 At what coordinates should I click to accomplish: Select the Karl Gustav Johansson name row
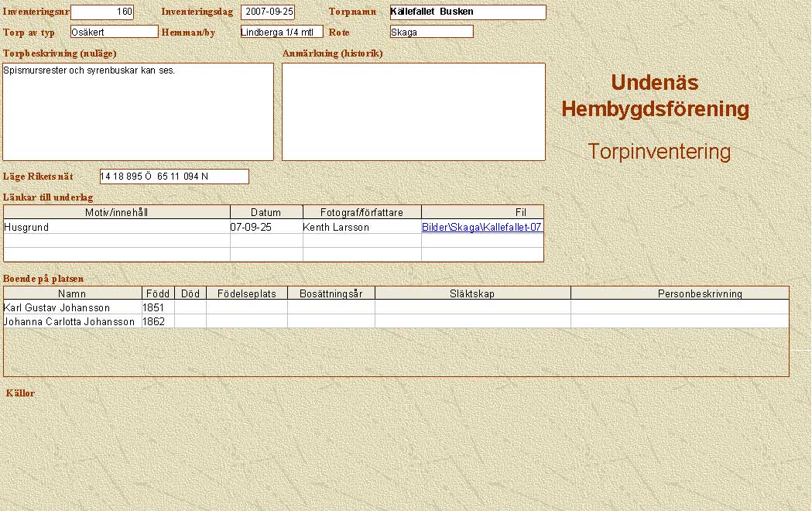pyautogui.click(x=72, y=307)
